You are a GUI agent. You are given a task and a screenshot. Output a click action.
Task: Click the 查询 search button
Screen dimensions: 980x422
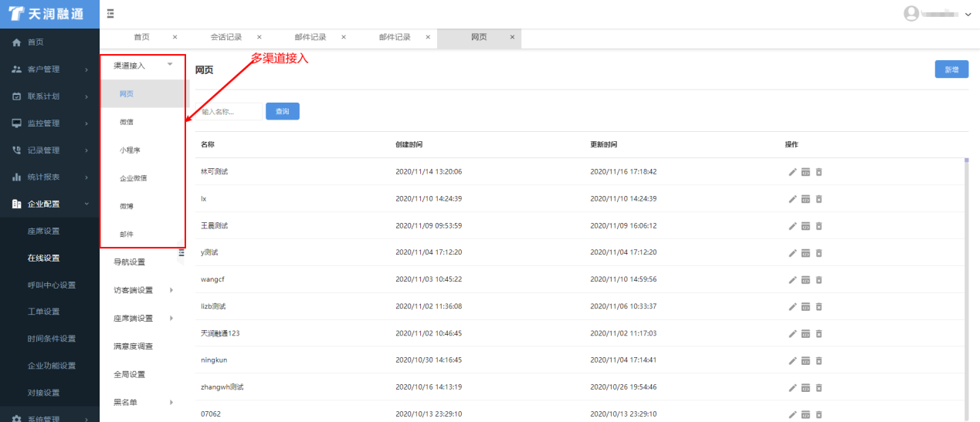[283, 112]
